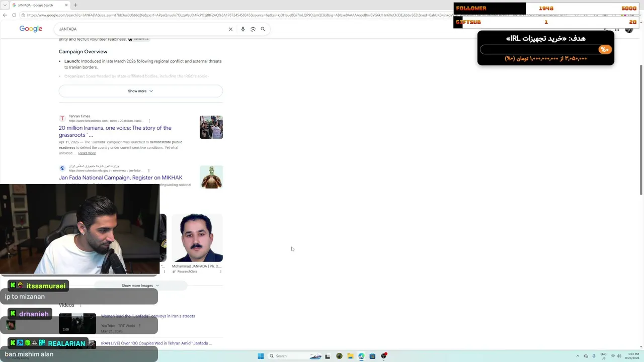This screenshot has width=644, height=362.
Task: Open the taskbar microphone tray icon
Action: tap(594, 356)
